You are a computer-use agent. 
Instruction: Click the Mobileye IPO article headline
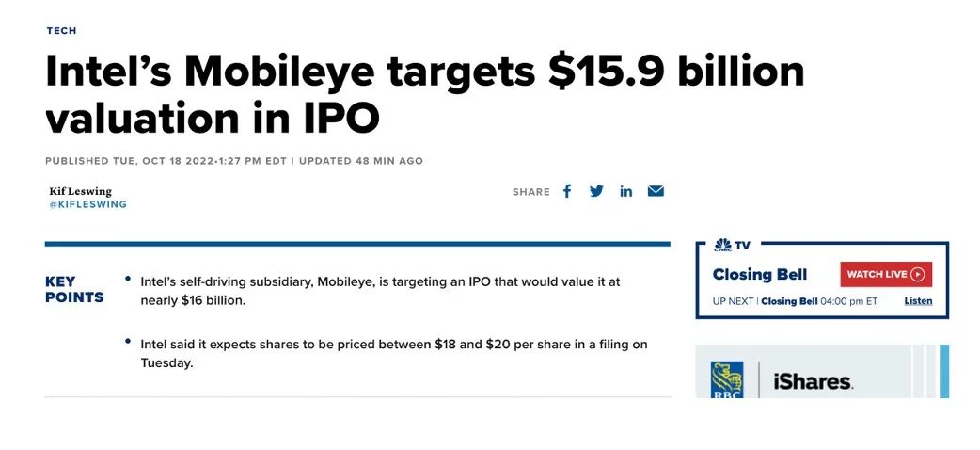tap(423, 94)
